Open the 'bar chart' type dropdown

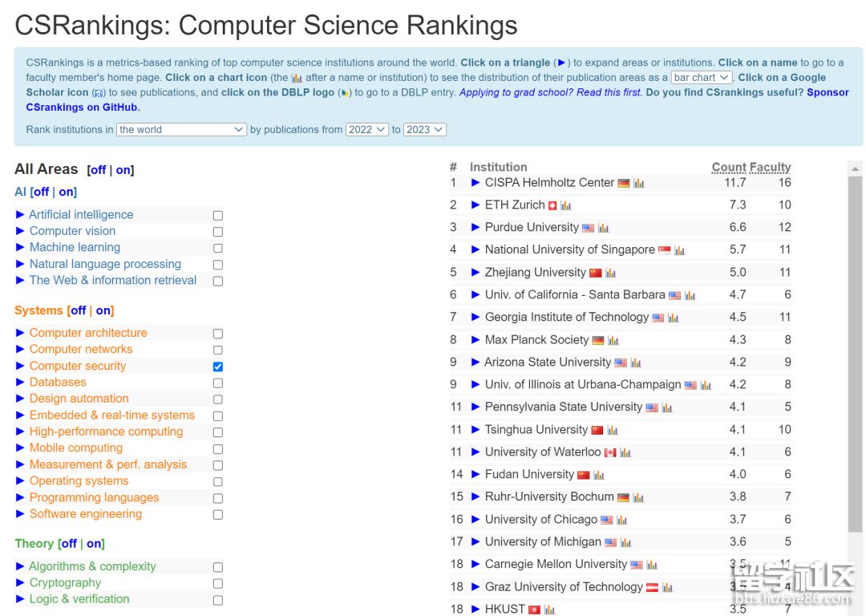(x=702, y=78)
